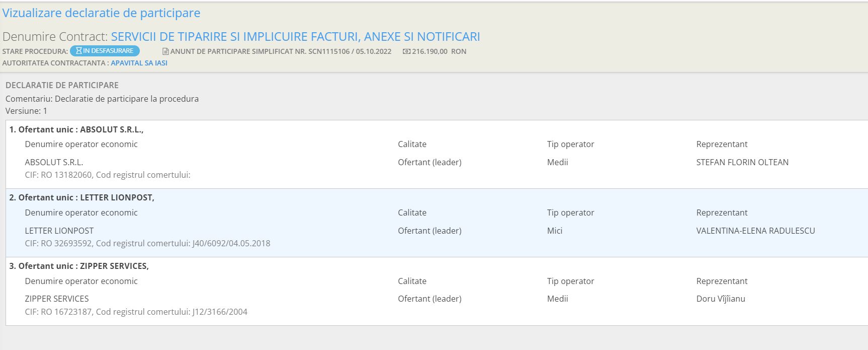The height and width of the screenshot is (350, 868).
Task: Click representative name Doru Vîjîianu
Action: click(x=721, y=299)
